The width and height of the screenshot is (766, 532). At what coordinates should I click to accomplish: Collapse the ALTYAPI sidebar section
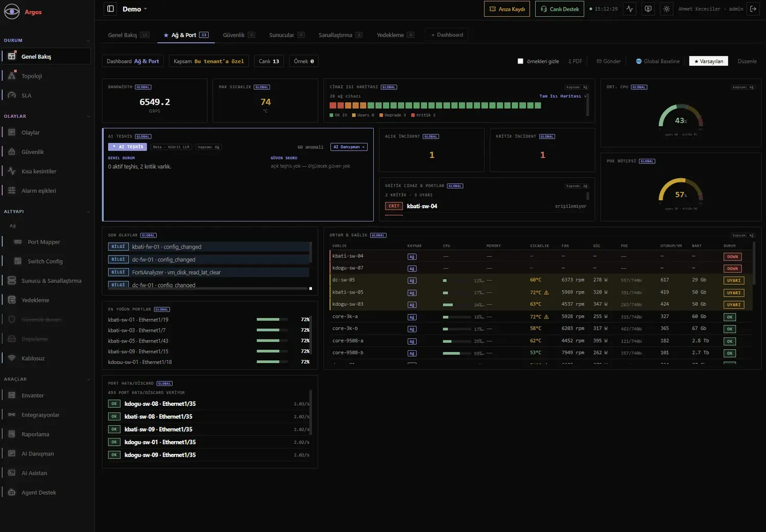coord(88,211)
